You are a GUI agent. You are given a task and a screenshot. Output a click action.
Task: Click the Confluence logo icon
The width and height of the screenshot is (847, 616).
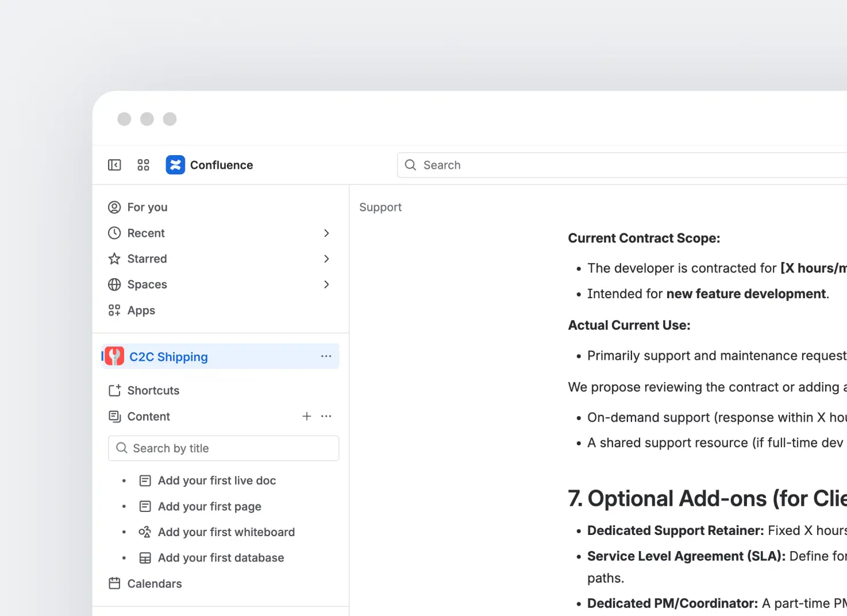[x=175, y=165]
